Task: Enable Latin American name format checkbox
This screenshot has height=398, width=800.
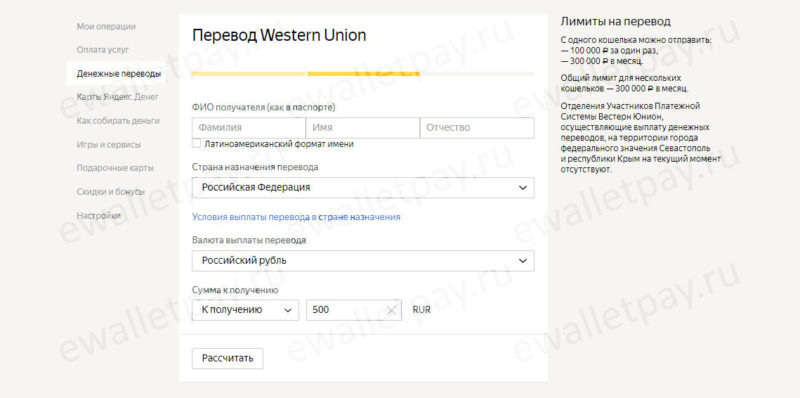Action: click(196, 144)
